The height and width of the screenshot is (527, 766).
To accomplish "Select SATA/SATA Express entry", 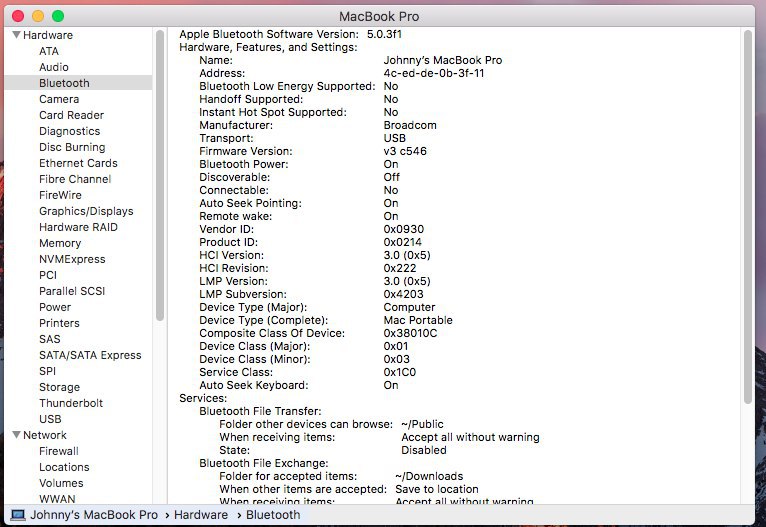I will point(90,355).
